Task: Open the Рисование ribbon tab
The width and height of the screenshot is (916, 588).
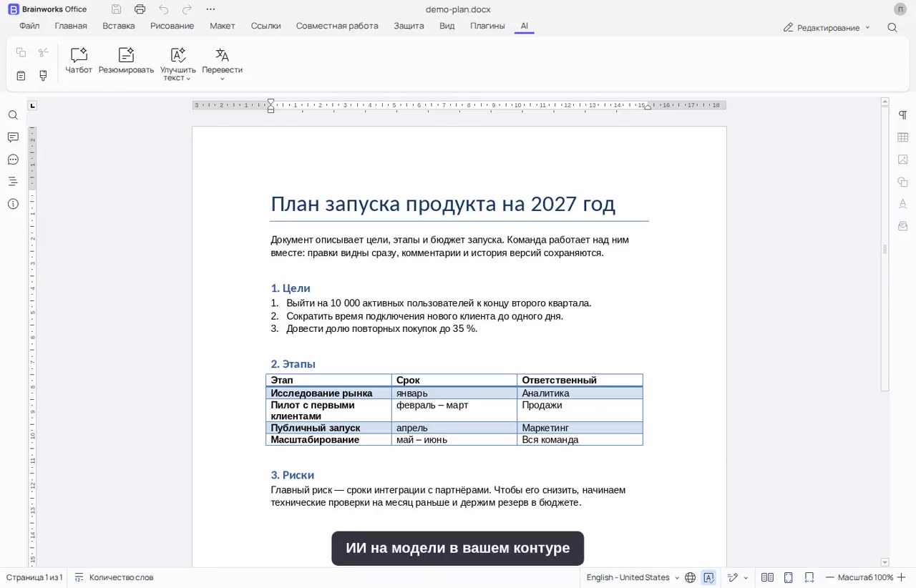Action: pyautogui.click(x=172, y=26)
